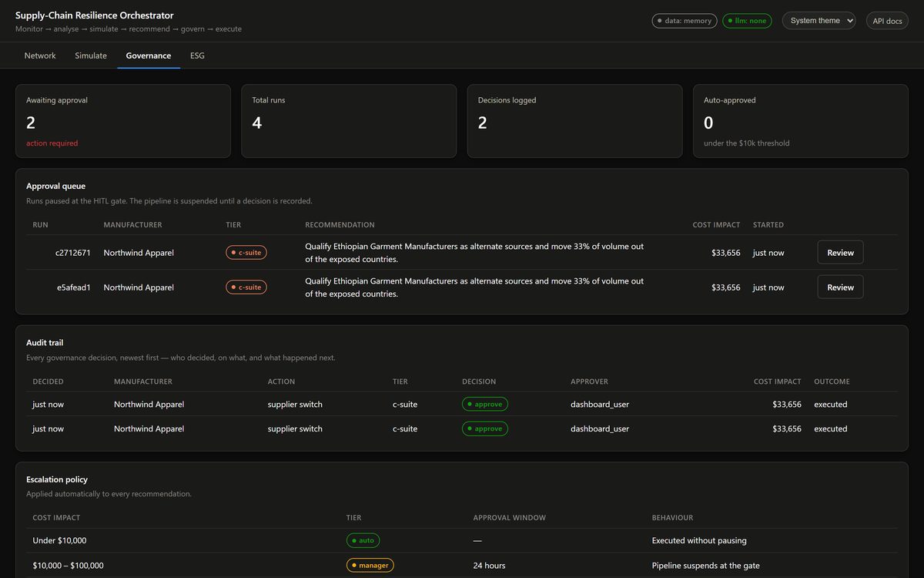
Task: Select the Auto-approved card
Action: pos(801,121)
